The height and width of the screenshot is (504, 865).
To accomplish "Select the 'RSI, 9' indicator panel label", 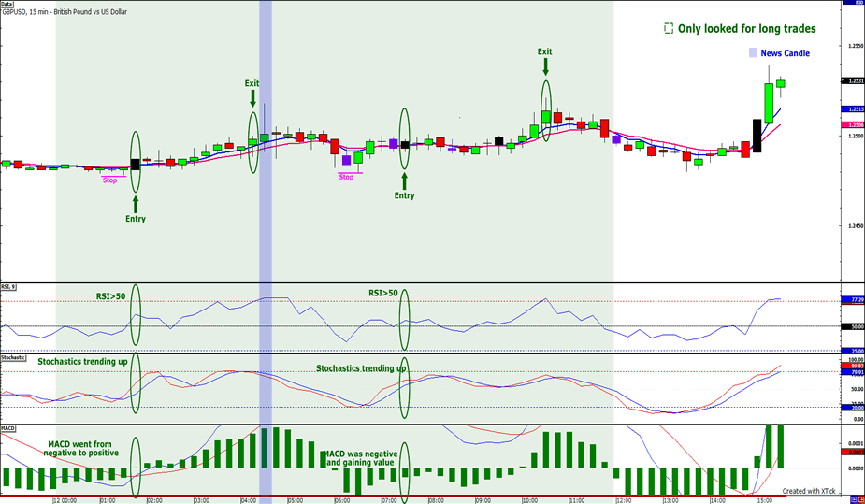I will click(x=7, y=287).
